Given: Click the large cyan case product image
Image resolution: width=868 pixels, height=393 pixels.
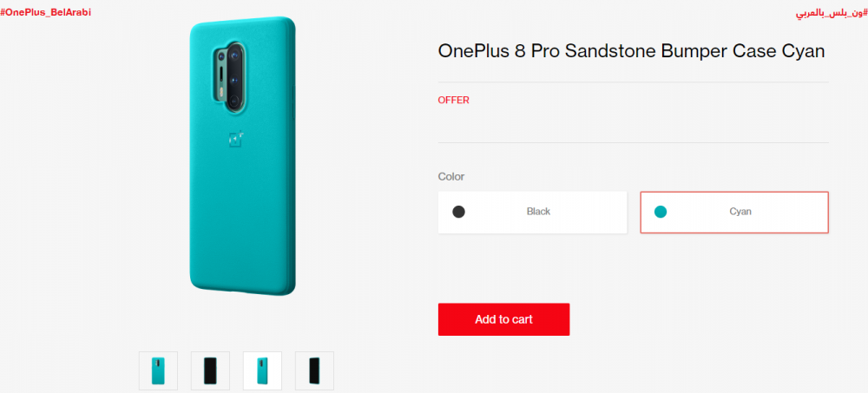Looking at the screenshot, I should [242, 155].
